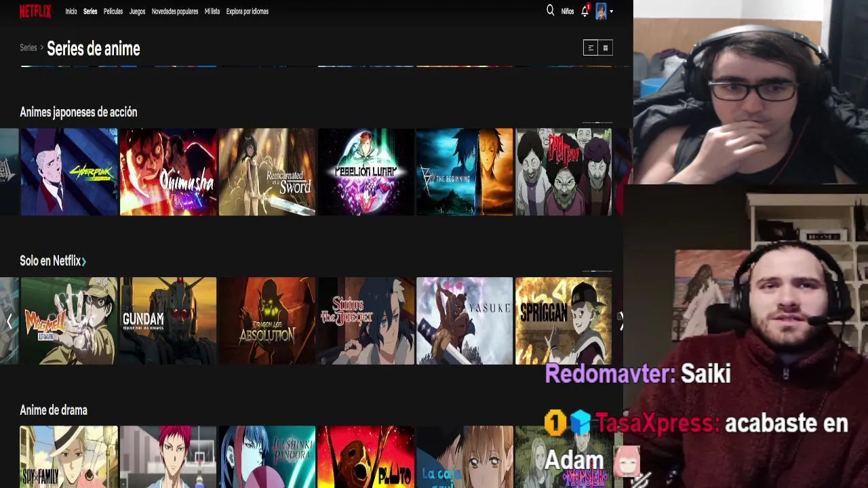Viewport: 868px width, 488px height.
Task: Click the Redomavter chat username
Action: (x=610, y=373)
